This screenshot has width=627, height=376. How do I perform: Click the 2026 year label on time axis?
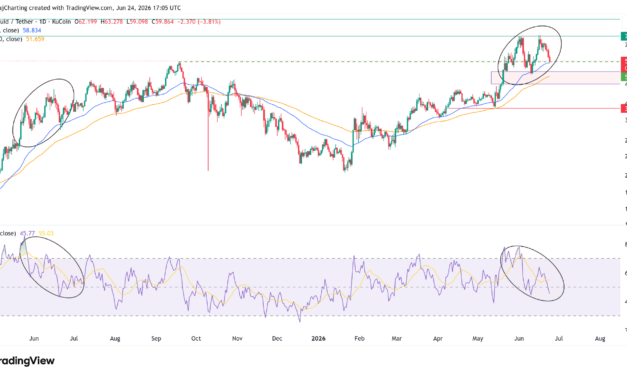click(318, 338)
